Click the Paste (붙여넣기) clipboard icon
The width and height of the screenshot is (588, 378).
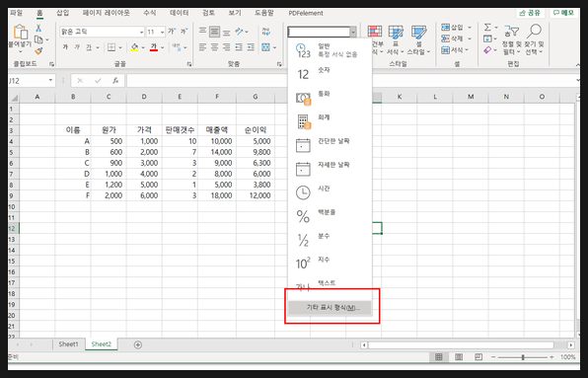21,32
